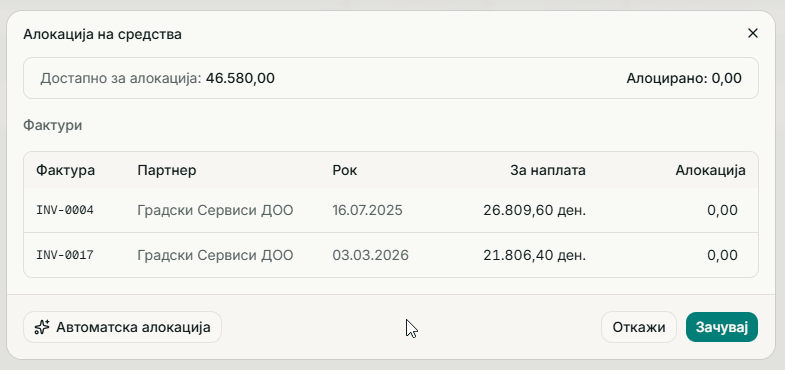
Task: Click the Алокација column header
Action: [x=710, y=170]
